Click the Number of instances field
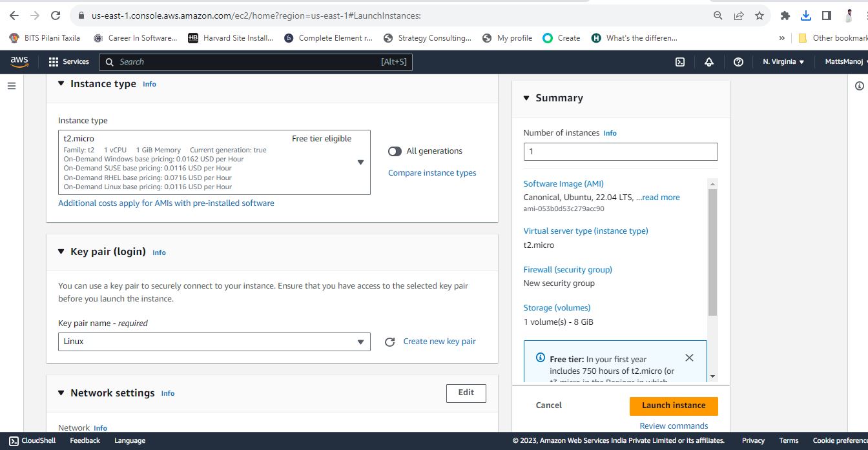 point(621,152)
